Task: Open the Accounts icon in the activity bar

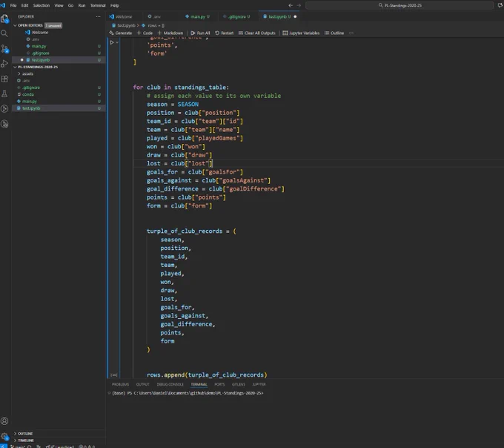Action: pyautogui.click(x=4, y=421)
